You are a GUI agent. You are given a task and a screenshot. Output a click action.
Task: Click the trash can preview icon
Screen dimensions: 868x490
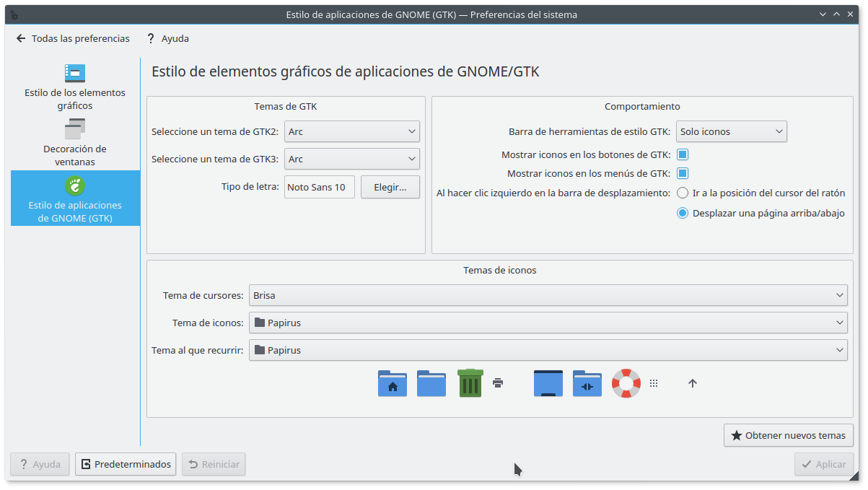(470, 383)
